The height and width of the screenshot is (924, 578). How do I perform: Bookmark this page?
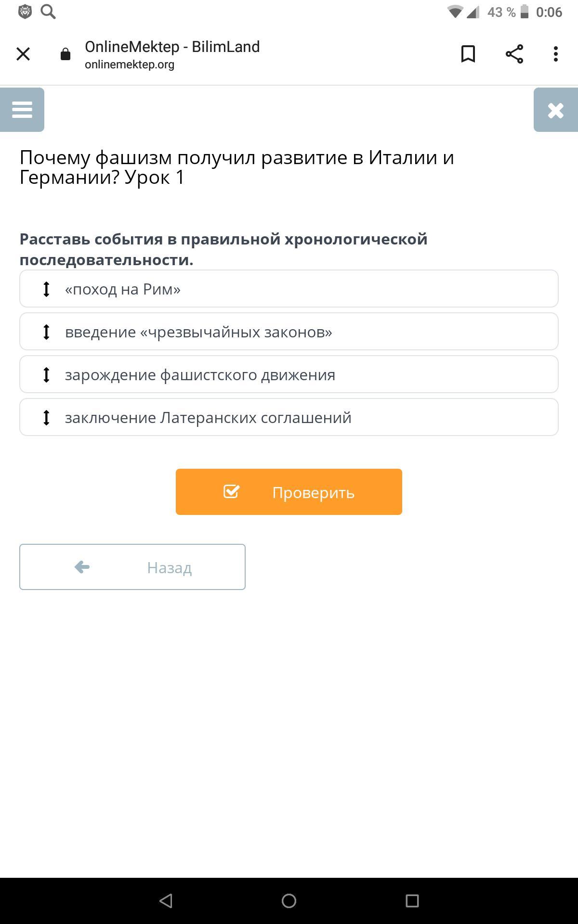click(468, 54)
